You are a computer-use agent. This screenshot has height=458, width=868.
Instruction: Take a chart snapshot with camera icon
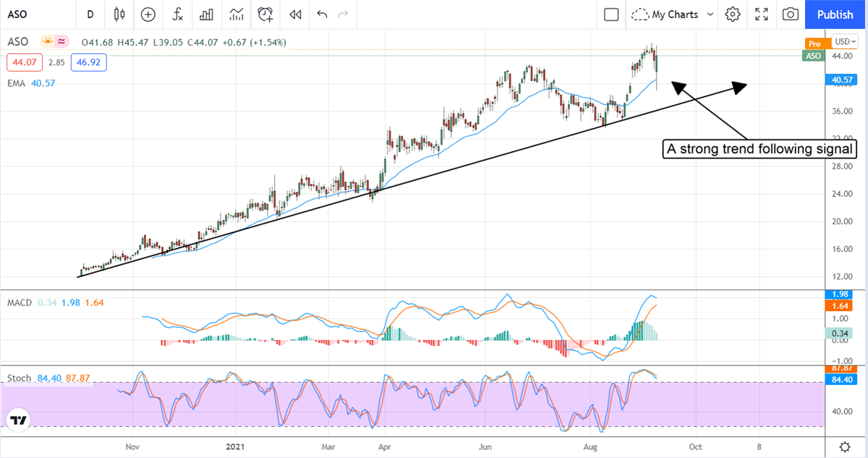pos(791,14)
